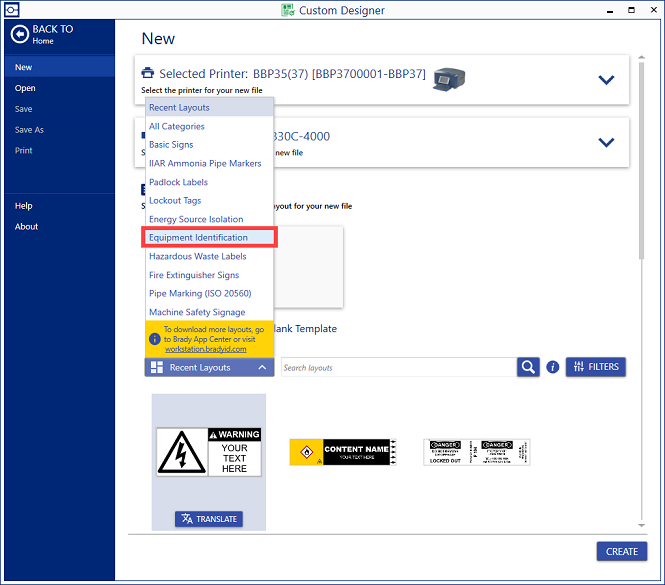The image size is (665, 585).
Task: Expand the Selected Printer section chevron
Action: [x=606, y=79]
